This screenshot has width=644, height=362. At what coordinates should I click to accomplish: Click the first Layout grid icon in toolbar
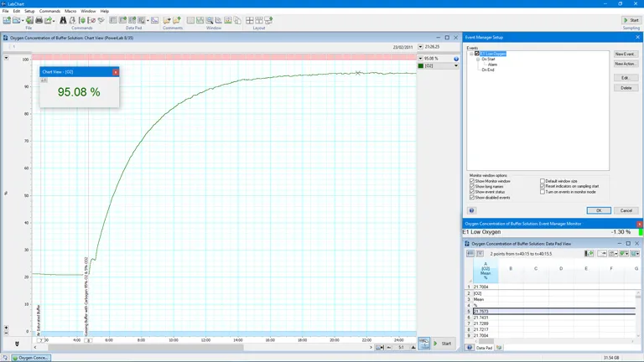click(249, 20)
